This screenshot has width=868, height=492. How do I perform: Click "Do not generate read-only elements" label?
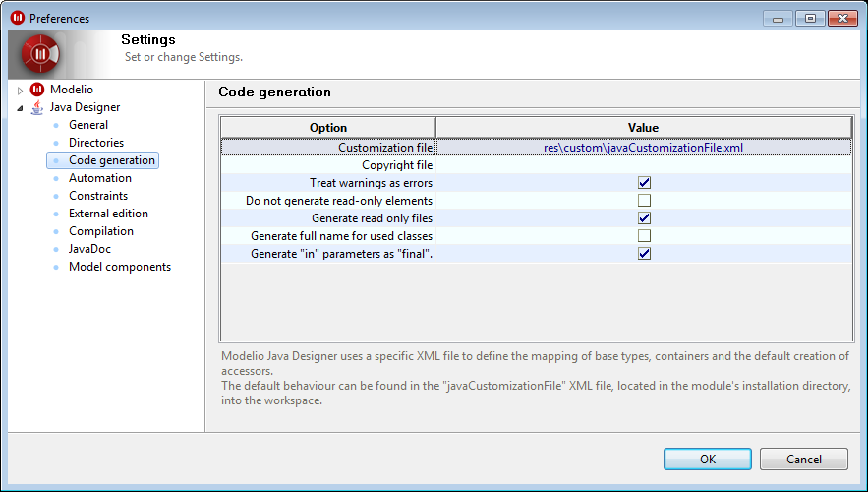click(x=339, y=201)
